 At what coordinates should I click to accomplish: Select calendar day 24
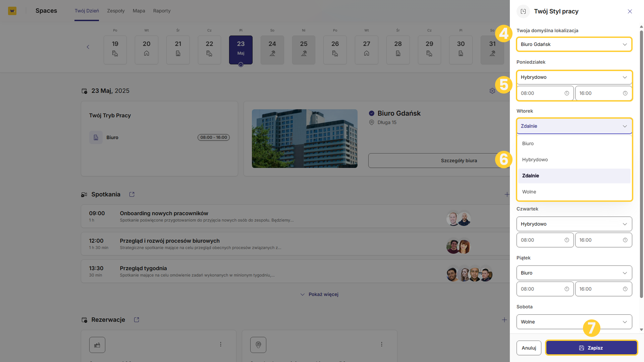click(x=272, y=50)
